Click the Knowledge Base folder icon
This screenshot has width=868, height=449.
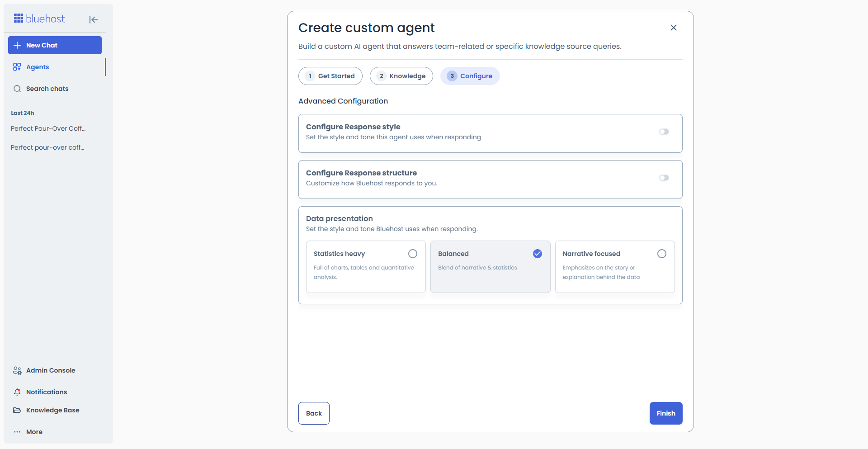(17, 410)
